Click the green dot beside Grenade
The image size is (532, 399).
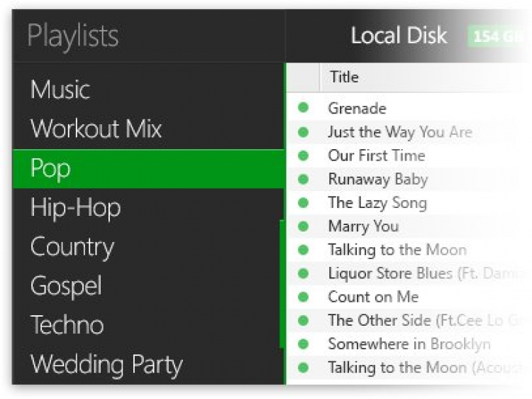(x=304, y=108)
